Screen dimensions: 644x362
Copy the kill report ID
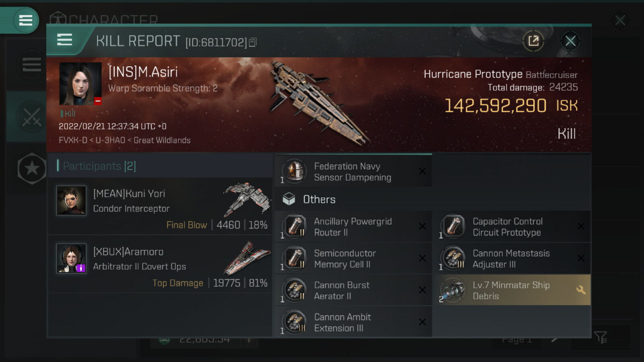click(x=253, y=42)
